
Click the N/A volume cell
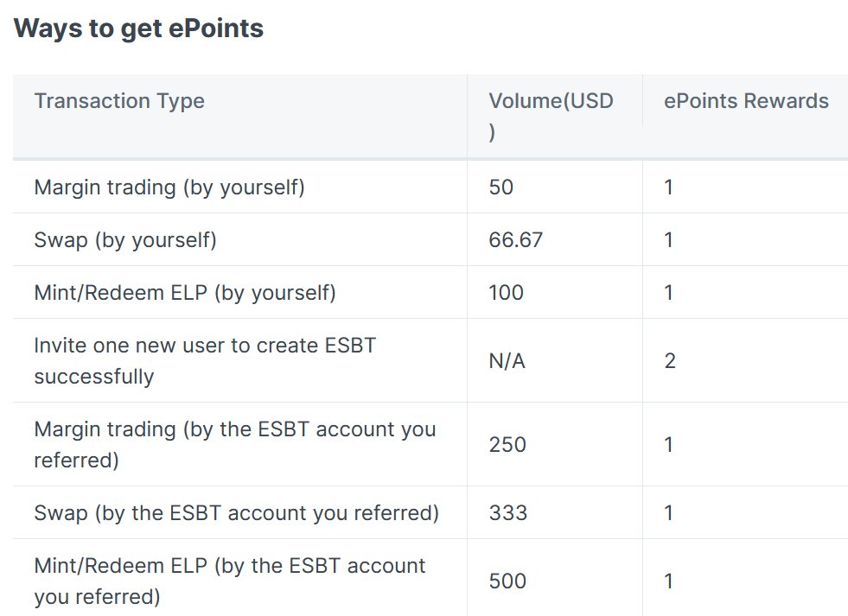[507, 360]
